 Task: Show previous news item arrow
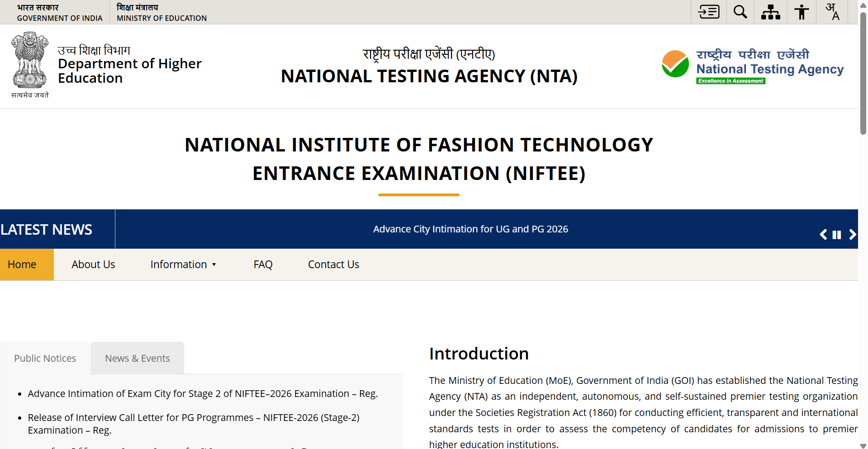(823, 234)
